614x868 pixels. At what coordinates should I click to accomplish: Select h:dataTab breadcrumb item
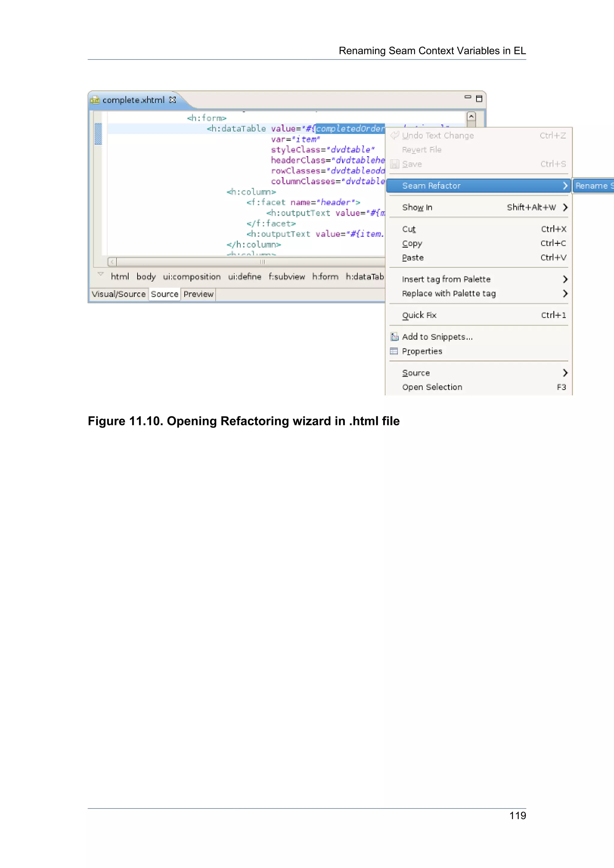[x=365, y=276]
